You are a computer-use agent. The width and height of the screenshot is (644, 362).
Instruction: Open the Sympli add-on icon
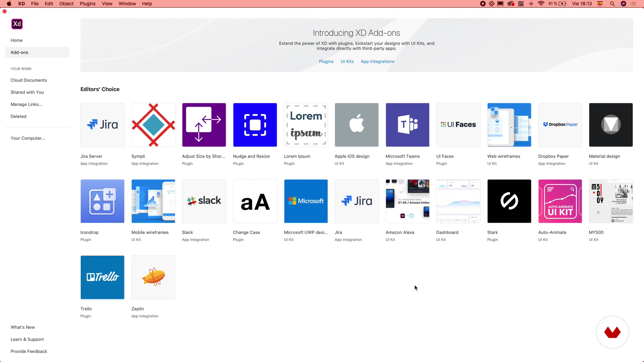click(x=153, y=125)
